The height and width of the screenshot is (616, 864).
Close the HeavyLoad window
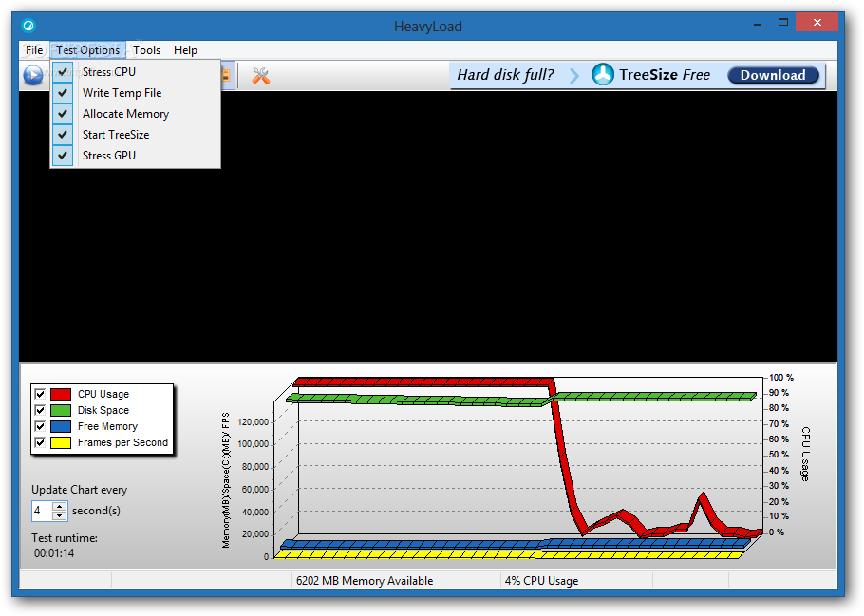(817, 23)
